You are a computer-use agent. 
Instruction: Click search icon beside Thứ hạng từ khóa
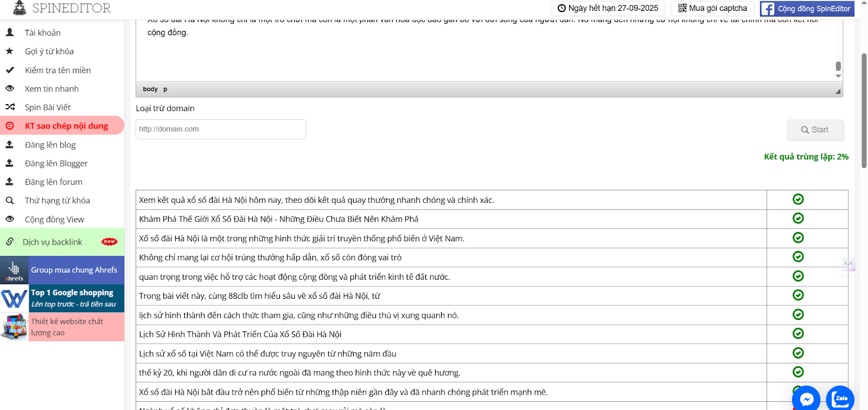[10, 201]
